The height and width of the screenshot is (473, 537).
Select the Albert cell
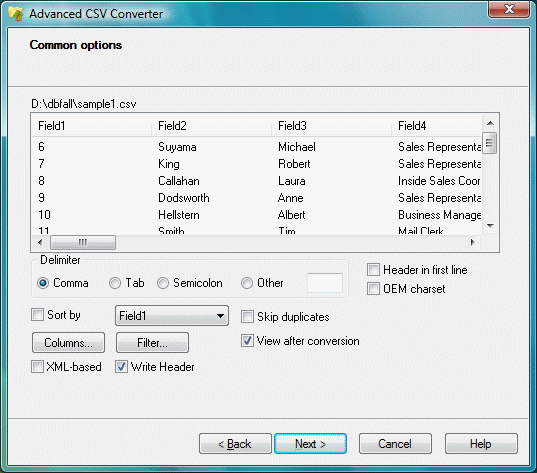coord(291,215)
